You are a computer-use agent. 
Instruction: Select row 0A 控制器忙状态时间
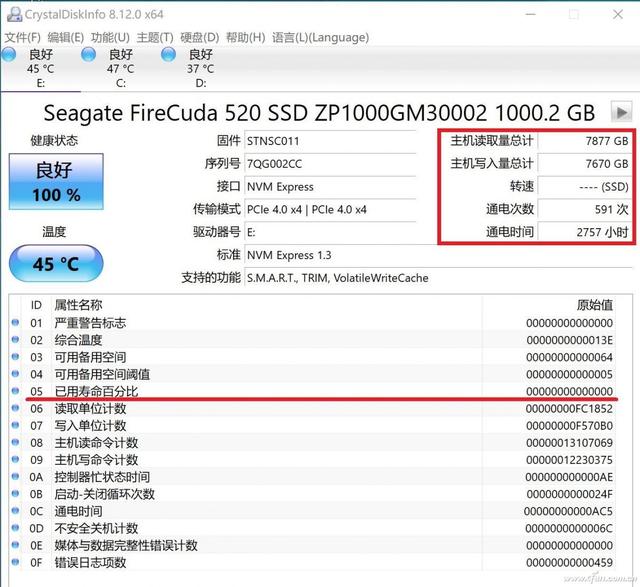313,477
